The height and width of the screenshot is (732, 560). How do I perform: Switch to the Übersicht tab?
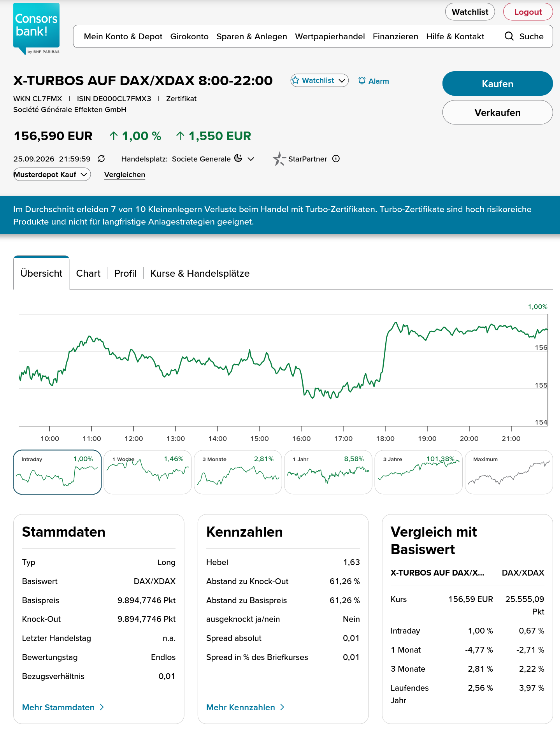pyautogui.click(x=41, y=273)
